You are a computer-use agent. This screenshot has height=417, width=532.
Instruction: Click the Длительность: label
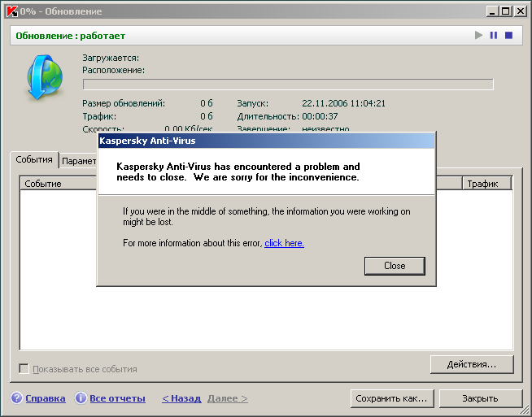pos(268,116)
